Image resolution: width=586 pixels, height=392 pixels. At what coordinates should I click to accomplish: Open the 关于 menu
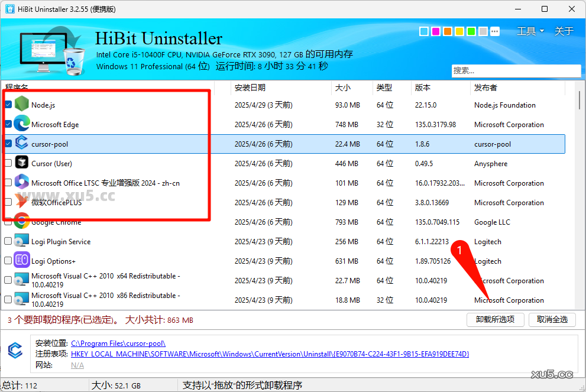[563, 31]
